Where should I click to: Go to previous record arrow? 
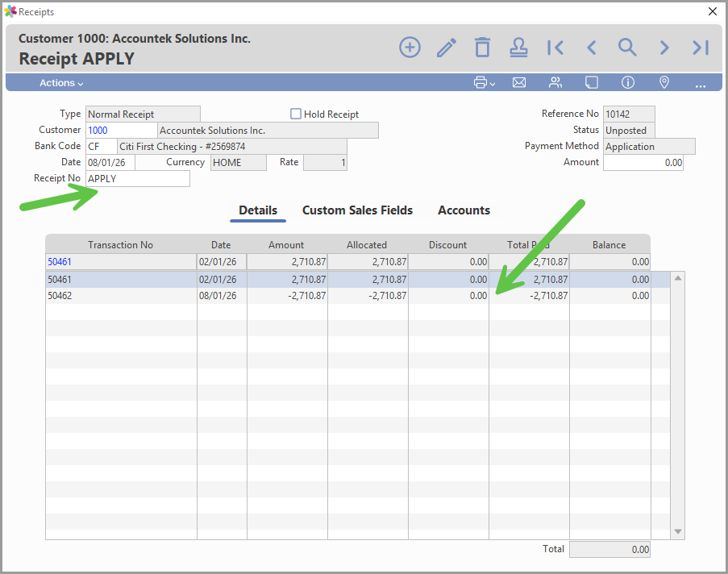[591, 48]
